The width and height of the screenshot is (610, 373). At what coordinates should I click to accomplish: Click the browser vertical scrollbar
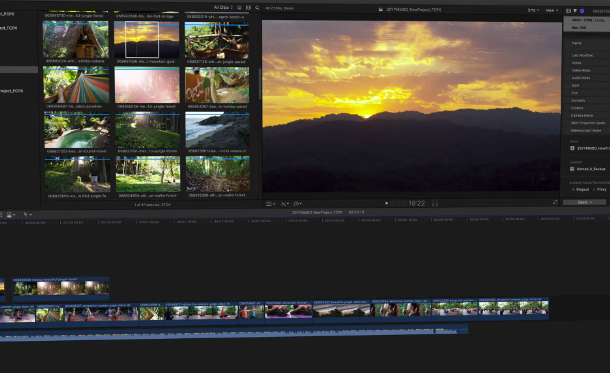(x=259, y=84)
